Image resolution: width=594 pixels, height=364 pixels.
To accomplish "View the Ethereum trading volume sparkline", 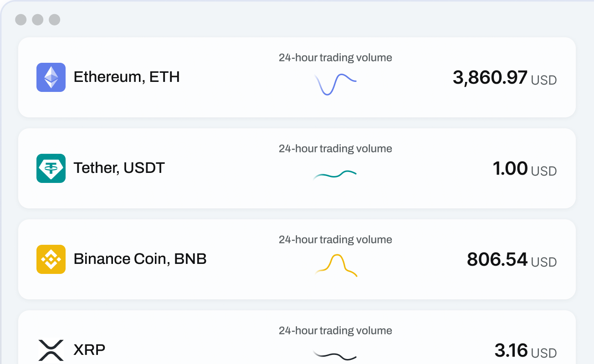I will pos(335,84).
